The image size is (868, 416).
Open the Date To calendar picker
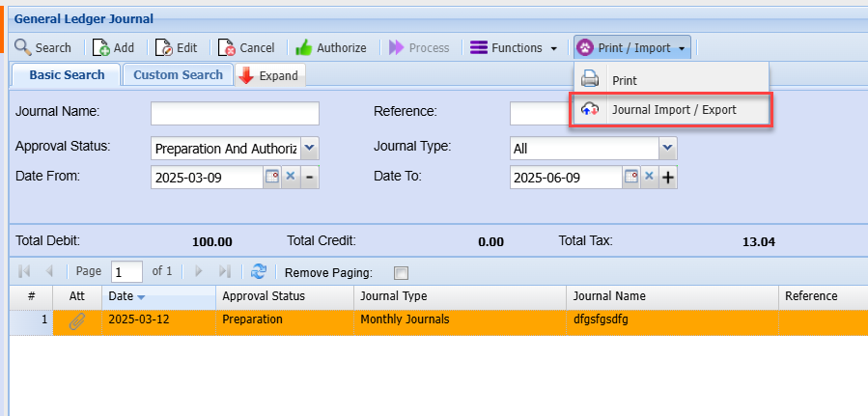point(631,177)
